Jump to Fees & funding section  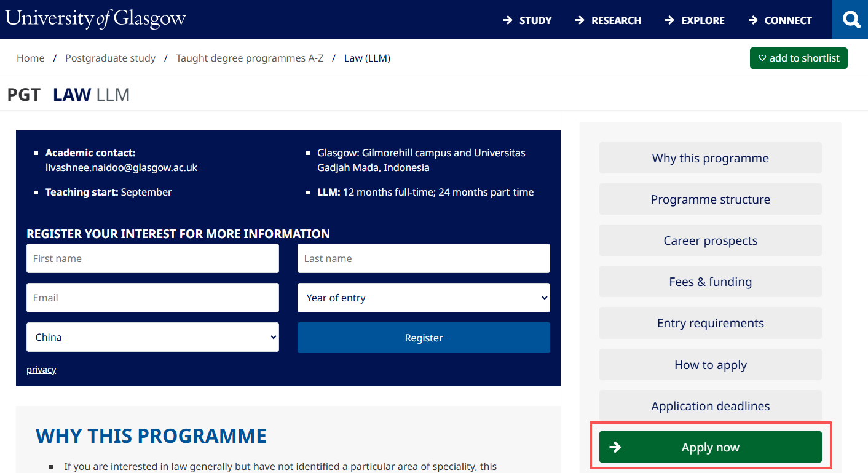point(710,282)
